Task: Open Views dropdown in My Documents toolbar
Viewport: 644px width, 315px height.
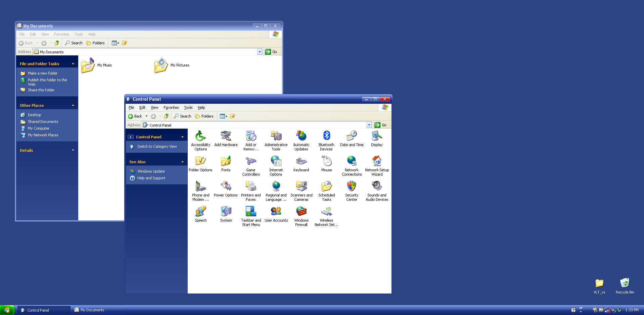Action: coord(116,43)
